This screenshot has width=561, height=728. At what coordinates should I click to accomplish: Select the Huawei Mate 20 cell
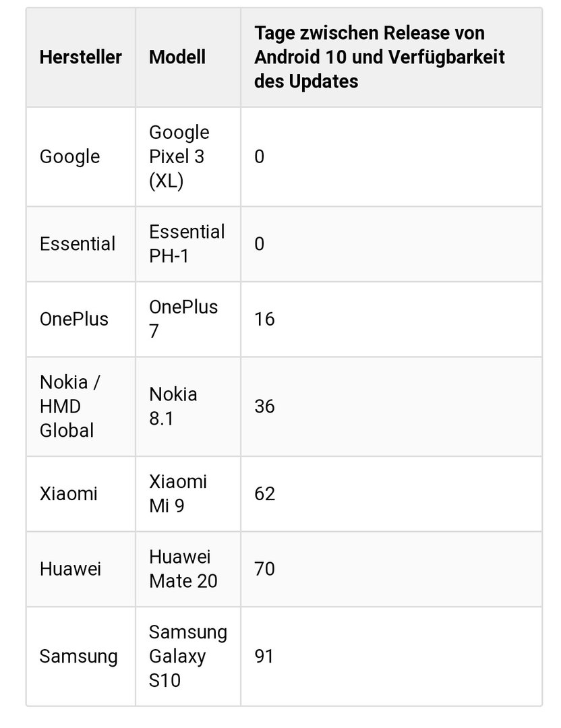click(188, 569)
